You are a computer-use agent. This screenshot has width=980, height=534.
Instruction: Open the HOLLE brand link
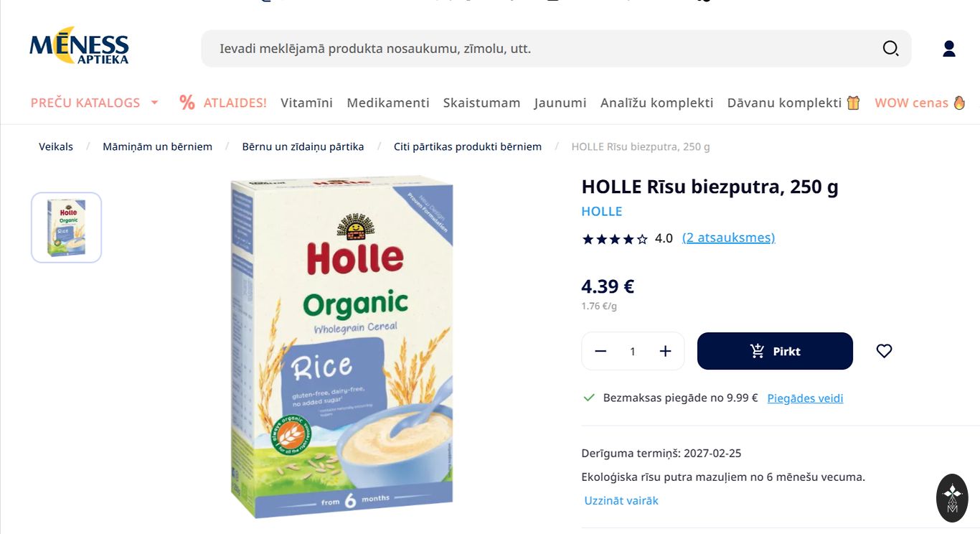[601, 211]
